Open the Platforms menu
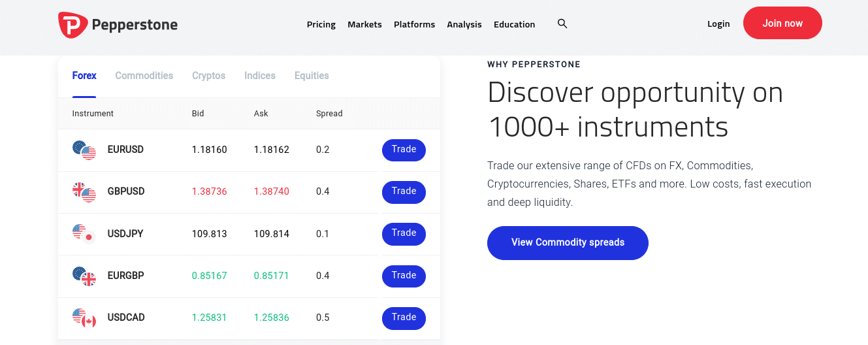868x345 pixels. pyautogui.click(x=414, y=24)
